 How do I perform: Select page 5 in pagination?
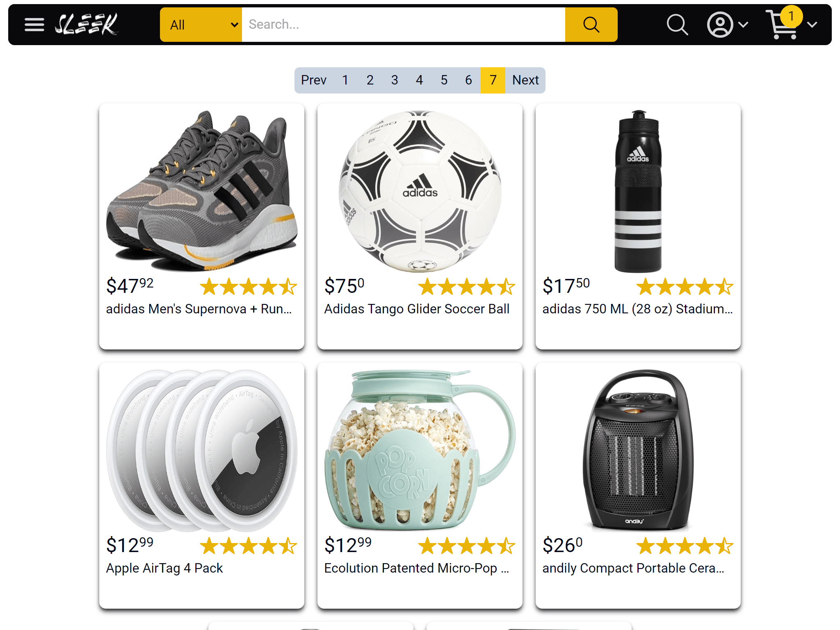444,80
